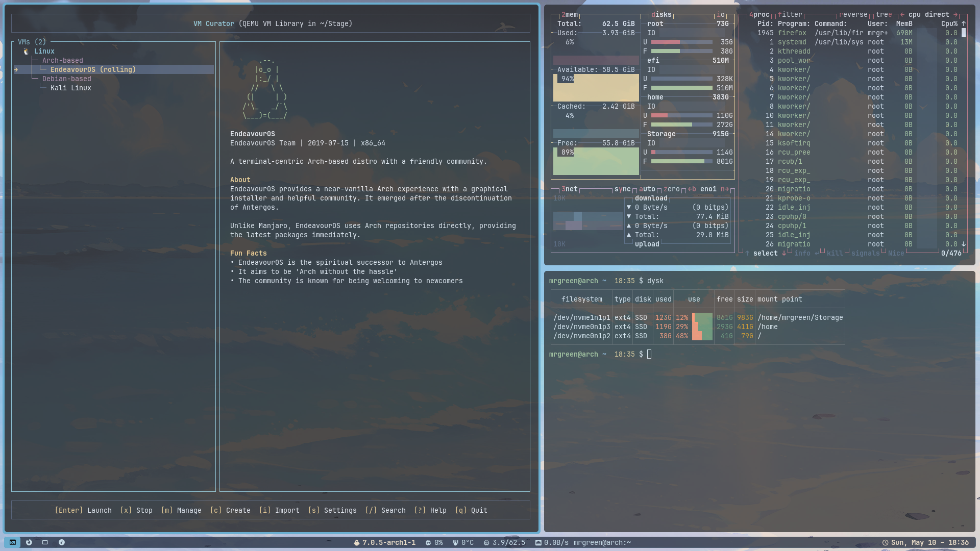980x551 pixels.
Task: Toggle 'reverse' sorting in btop proc box
Action: pos(853,14)
